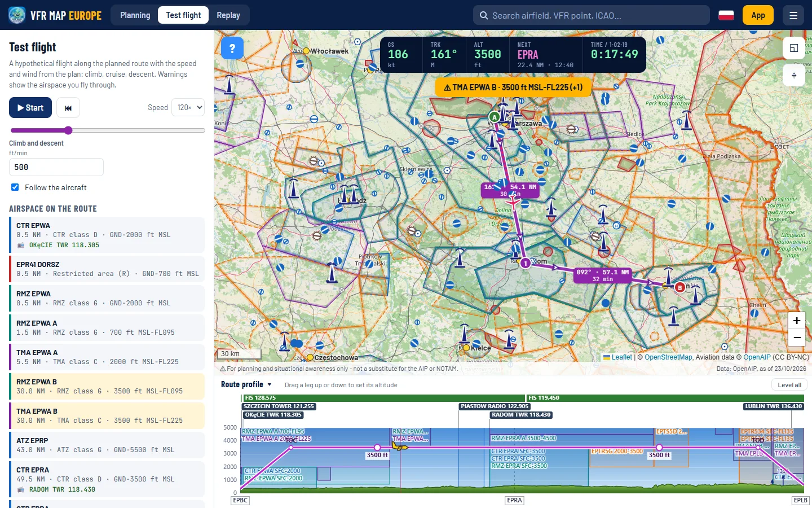
Task: Zoom in on the map
Action: pos(797,321)
